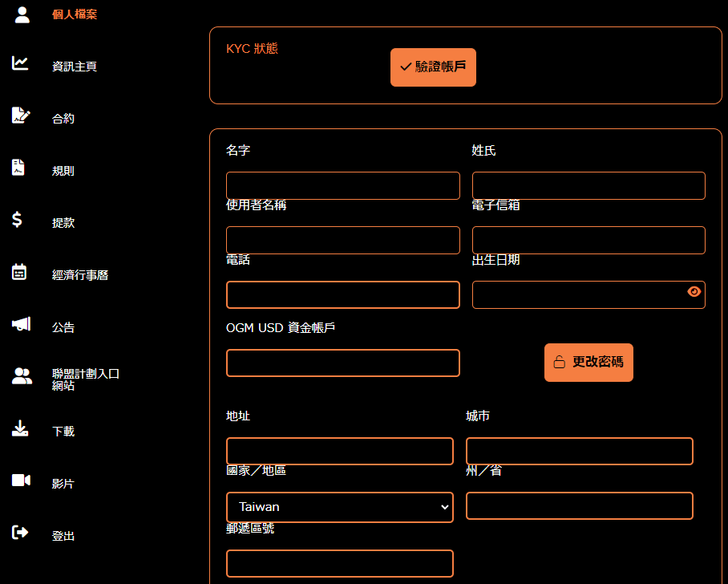Image resolution: width=728 pixels, height=584 pixels.
Task: Select the 合約 contracts icon
Action: click(22, 116)
